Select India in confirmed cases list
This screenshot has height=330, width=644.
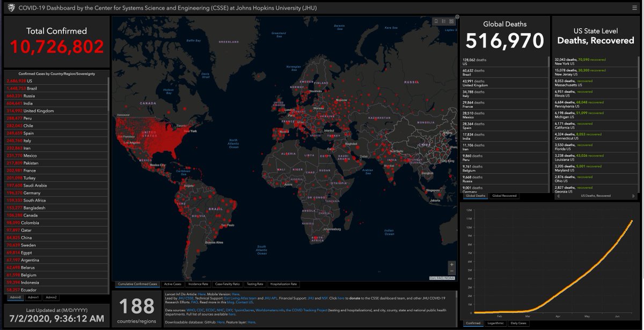[x=56, y=103]
